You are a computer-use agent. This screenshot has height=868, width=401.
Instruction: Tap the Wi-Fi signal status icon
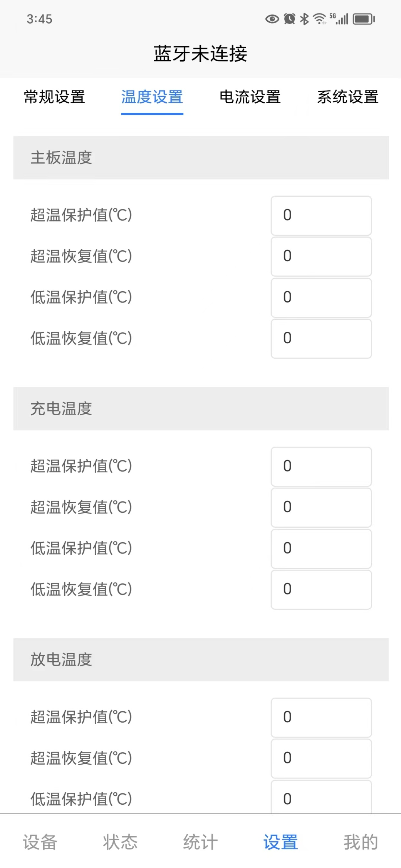[319, 19]
